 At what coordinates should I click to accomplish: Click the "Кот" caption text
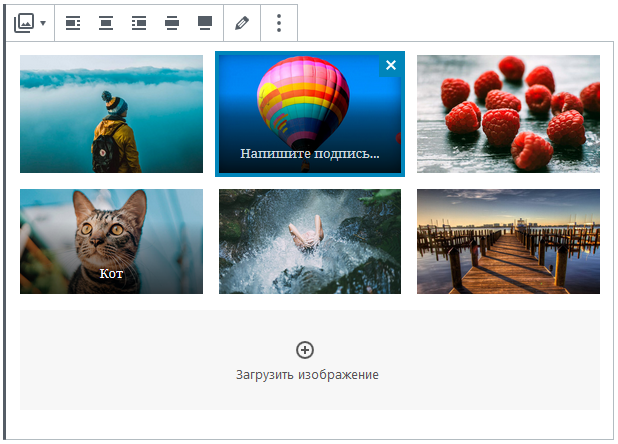(x=111, y=273)
